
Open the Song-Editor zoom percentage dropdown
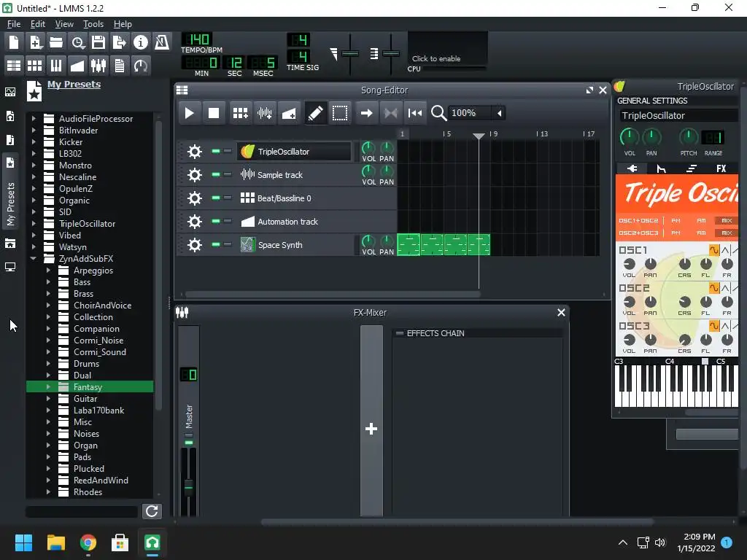(499, 113)
